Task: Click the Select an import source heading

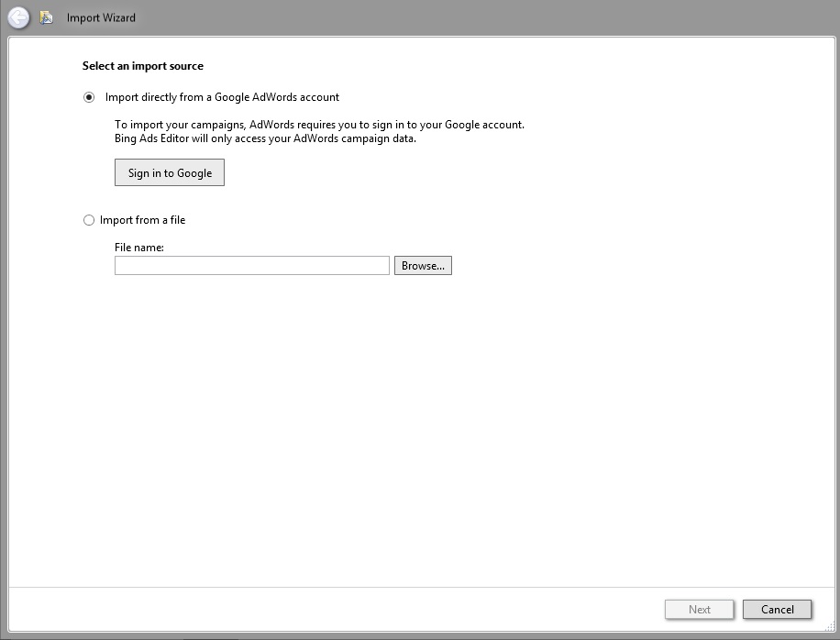Action: pyautogui.click(x=143, y=66)
